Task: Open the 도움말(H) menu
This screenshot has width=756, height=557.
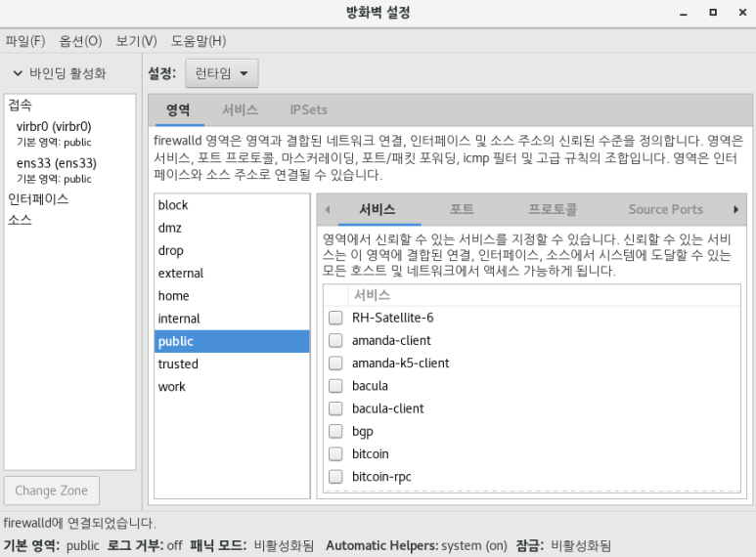Action: [x=199, y=41]
